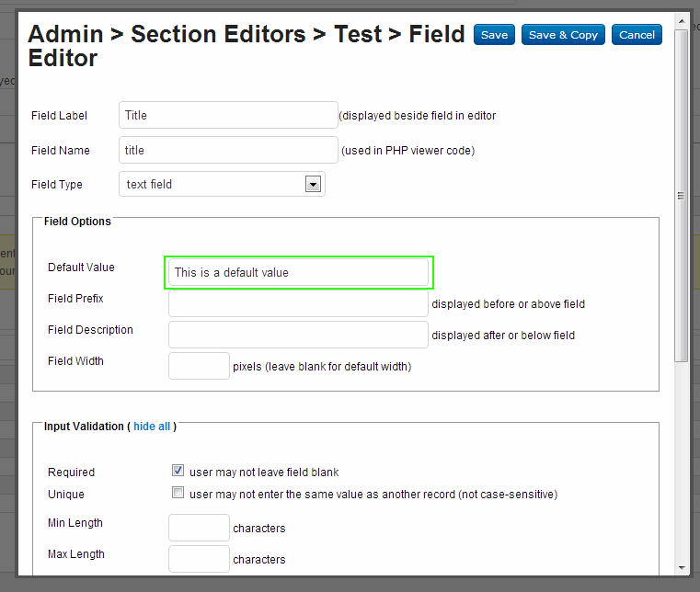Click the scrollbar up arrow
Viewport: 700px width, 592px height.
click(x=681, y=23)
